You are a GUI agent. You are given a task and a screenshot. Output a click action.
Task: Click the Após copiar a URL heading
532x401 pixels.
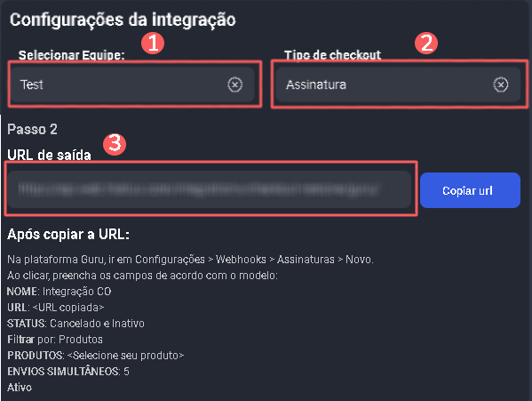[x=68, y=234]
